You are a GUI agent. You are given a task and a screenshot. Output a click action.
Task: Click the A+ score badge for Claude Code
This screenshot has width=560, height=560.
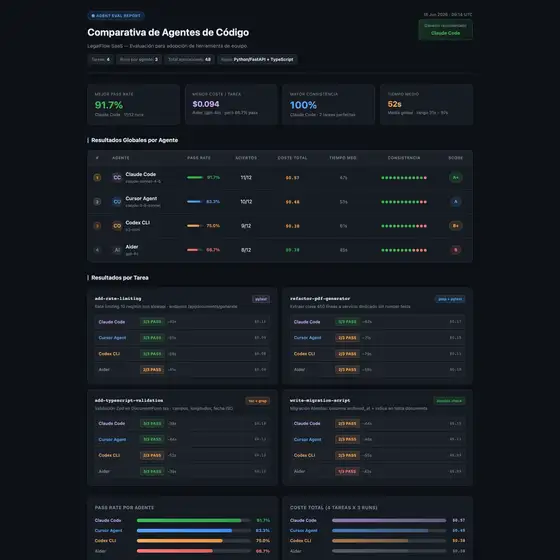(455, 178)
